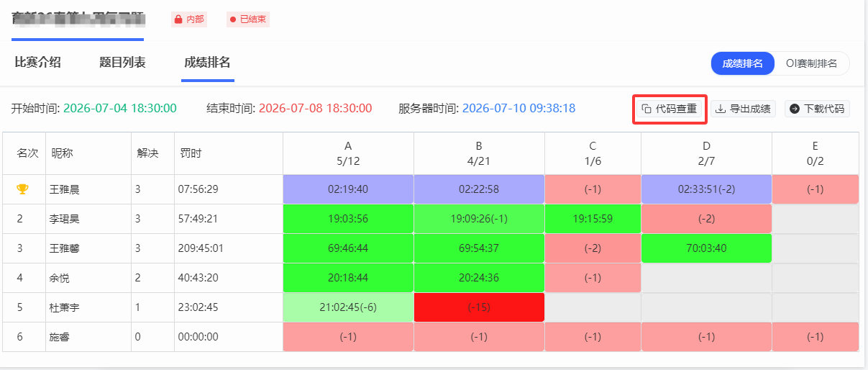This screenshot has width=868, height=370.
Task: Click bright red cell (-15)
Action: click(x=479, y=307)
